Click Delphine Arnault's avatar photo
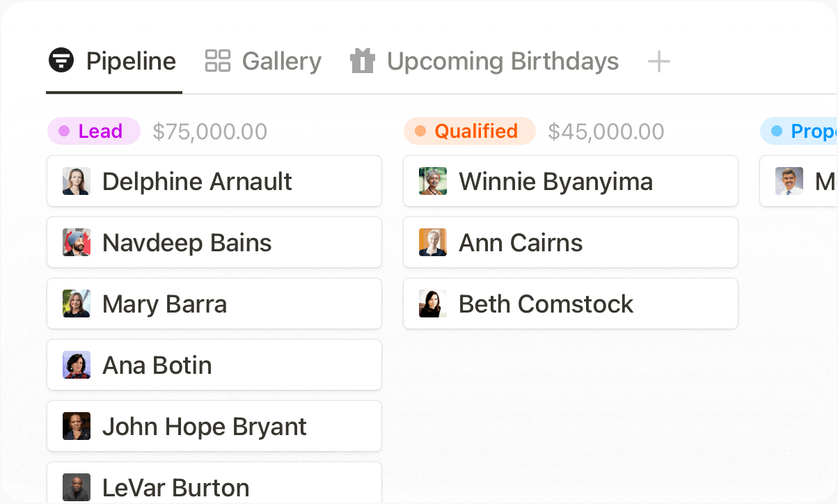This screenshot has height=504, width=838. click(76, 182)
